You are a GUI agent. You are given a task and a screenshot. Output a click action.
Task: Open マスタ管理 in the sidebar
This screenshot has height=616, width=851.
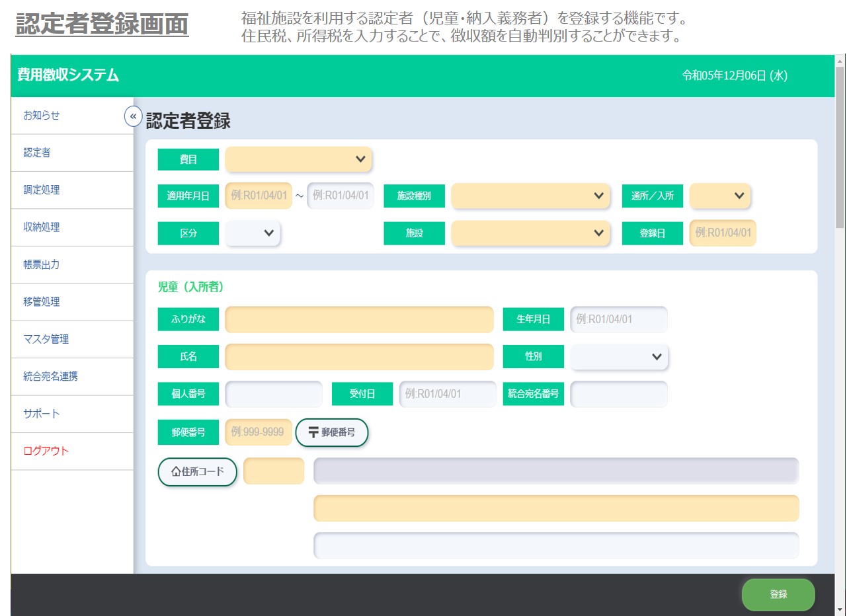(46, 340)
